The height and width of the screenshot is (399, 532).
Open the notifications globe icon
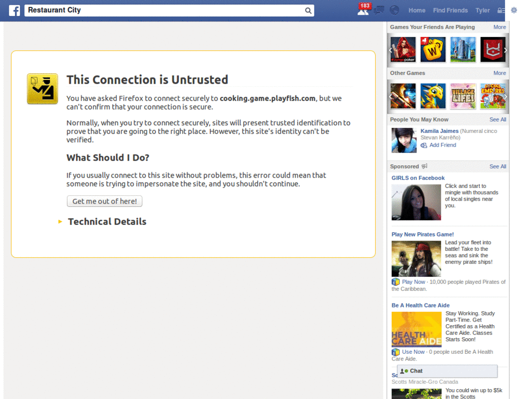pos(394,10)
